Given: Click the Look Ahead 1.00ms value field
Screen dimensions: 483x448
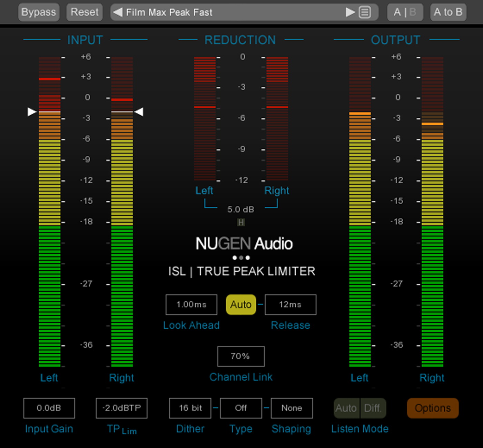Looking at the screenshot, I should tap(191, 304).
